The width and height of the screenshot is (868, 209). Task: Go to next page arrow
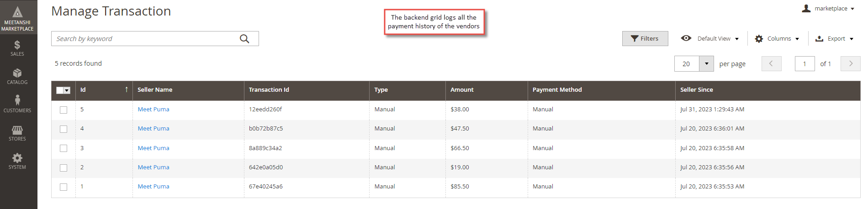tap(851, 64)
